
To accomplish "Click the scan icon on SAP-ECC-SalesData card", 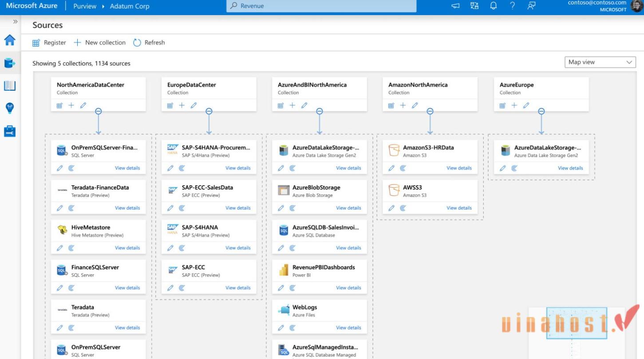I will coord(182,208).
